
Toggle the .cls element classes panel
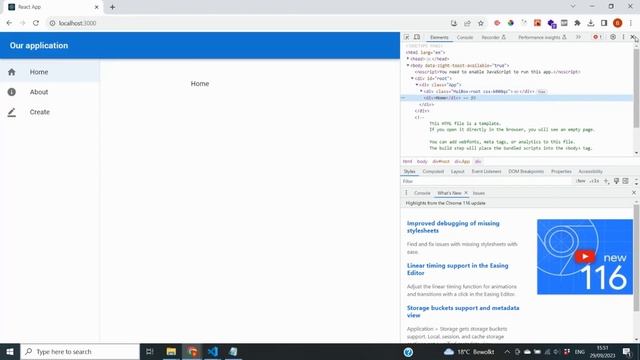click(594, 181)
